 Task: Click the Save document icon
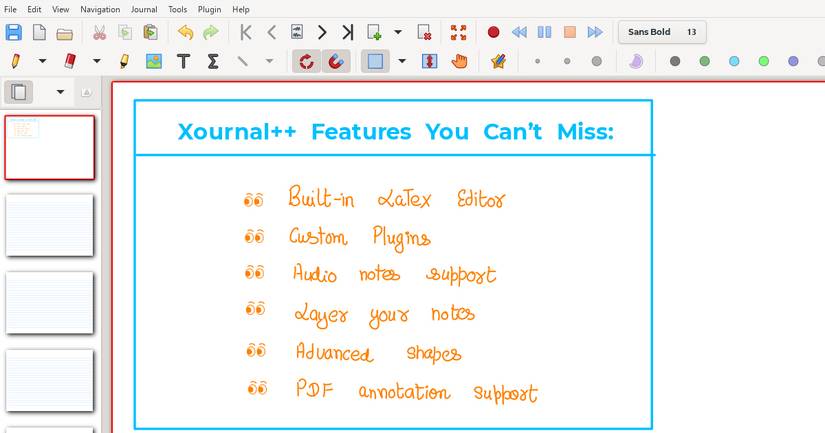(14, 33)
